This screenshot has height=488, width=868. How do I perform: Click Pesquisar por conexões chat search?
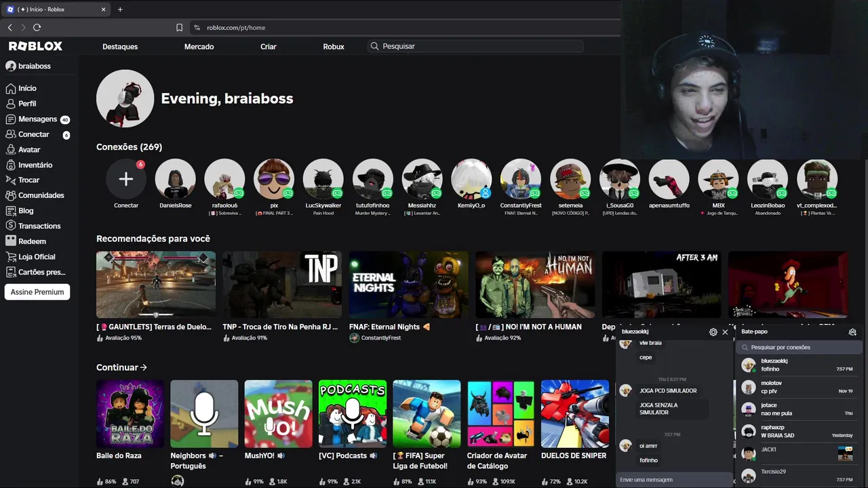tap(799, 348)
